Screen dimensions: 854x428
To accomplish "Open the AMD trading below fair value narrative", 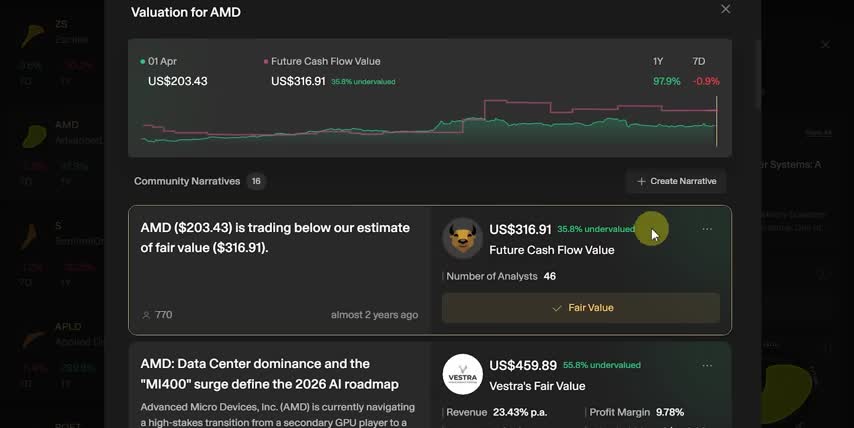I will (275, 237).
